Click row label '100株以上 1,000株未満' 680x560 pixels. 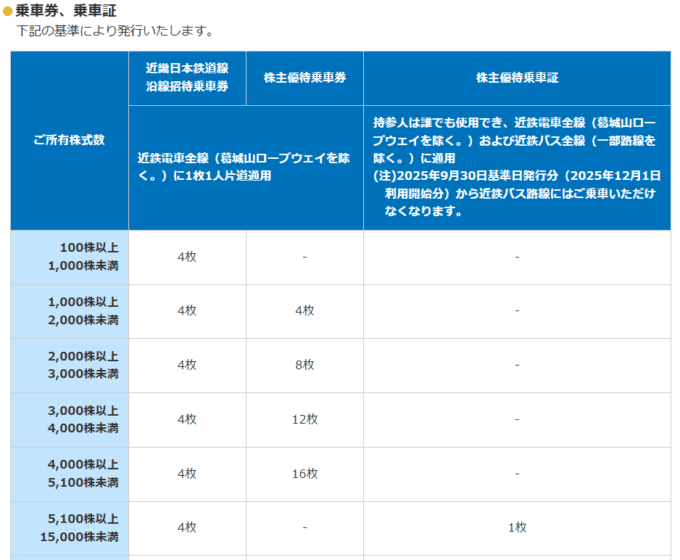pos(69,257)
